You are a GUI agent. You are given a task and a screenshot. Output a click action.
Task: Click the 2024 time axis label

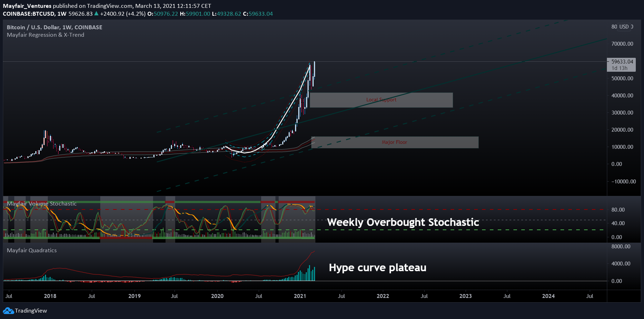[x=548, y=296]
